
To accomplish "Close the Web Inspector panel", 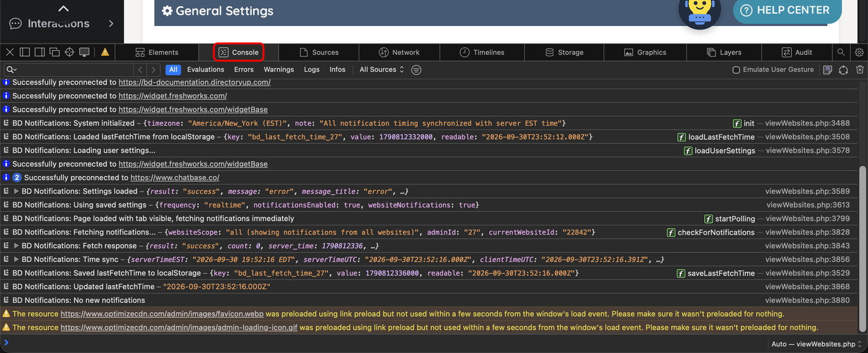I will (9, 53).
